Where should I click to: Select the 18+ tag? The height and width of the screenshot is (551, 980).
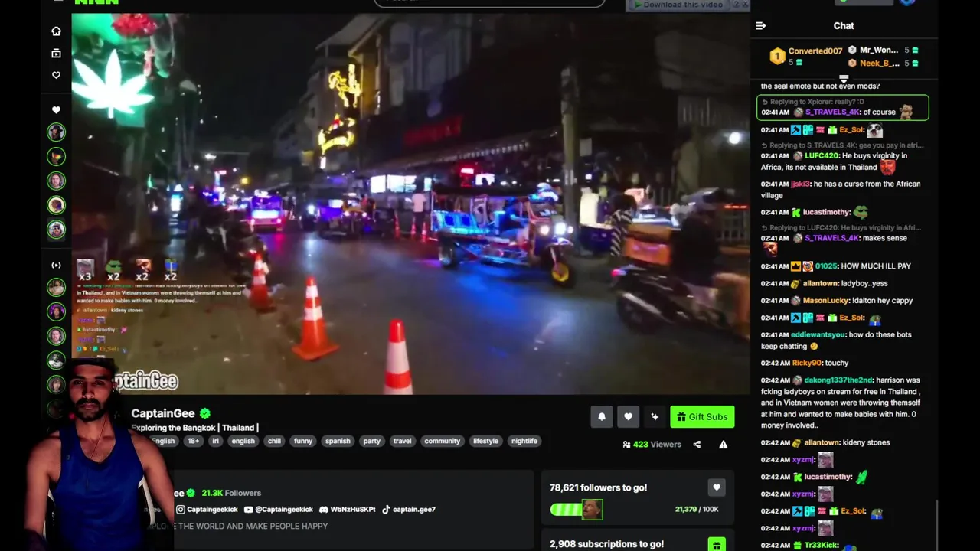coord(194,441)
